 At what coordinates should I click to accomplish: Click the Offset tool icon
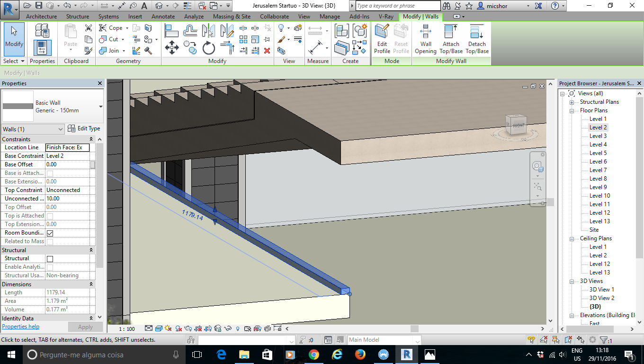click(x=190, y=31)
